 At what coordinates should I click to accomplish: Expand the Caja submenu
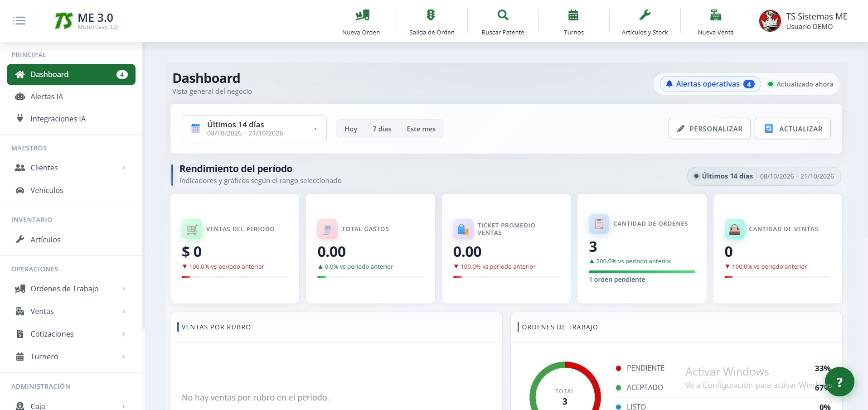click(71, 405)
